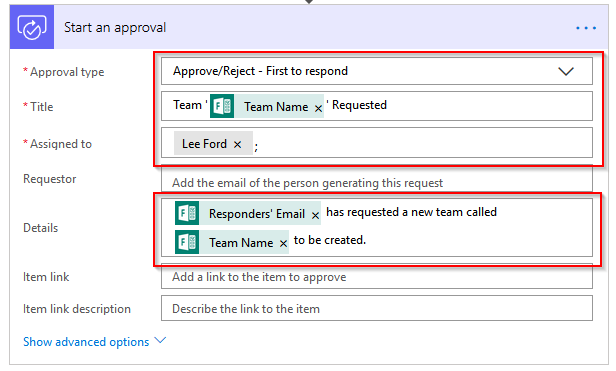Click the Requestor email field
This screenshot has height=371, width=616.
point(377,180)
